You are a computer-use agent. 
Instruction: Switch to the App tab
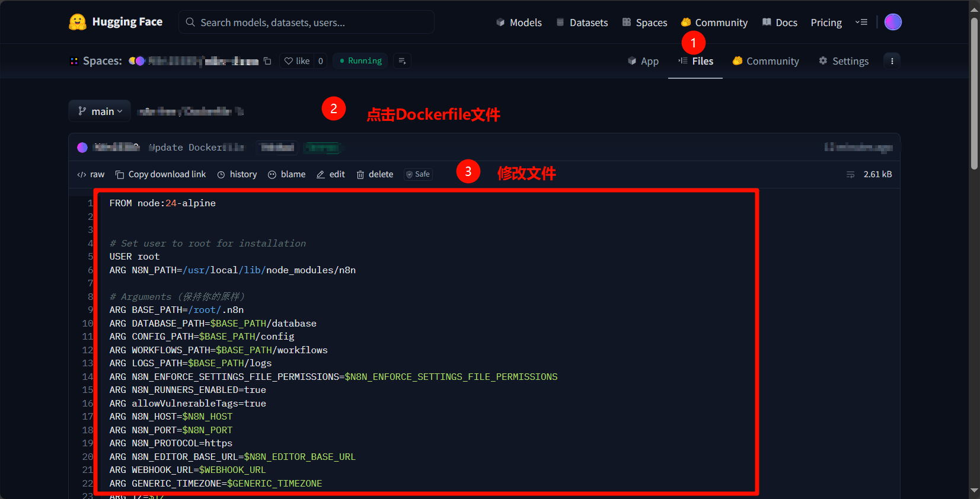coord(643,61)
